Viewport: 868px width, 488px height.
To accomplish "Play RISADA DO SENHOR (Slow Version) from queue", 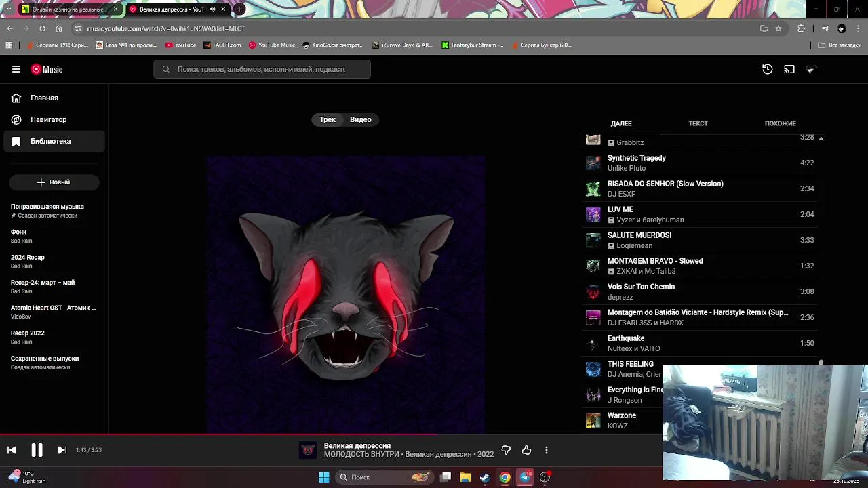I will (700, 188).
